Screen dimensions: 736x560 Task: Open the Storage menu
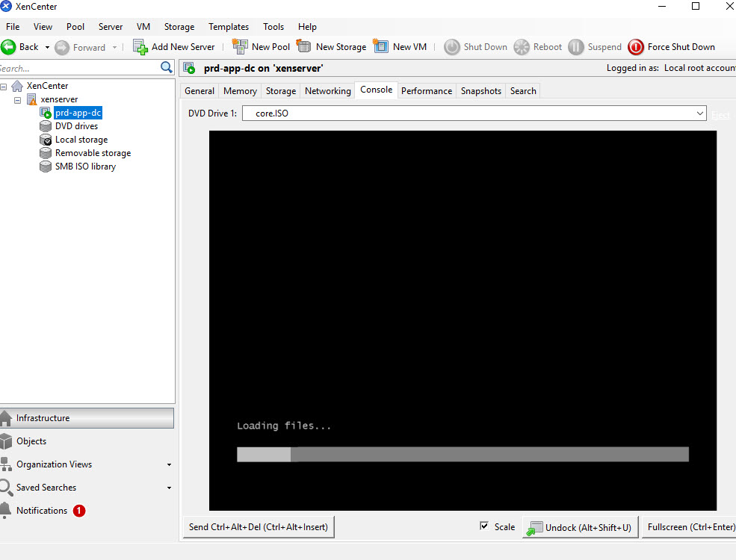tap(179, 27)
